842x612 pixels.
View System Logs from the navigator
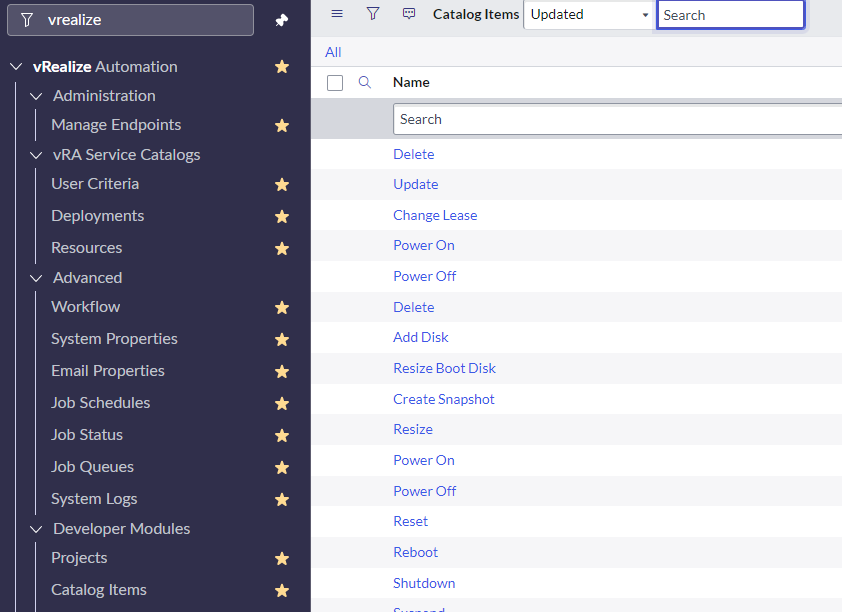click(x=94, y=499)
